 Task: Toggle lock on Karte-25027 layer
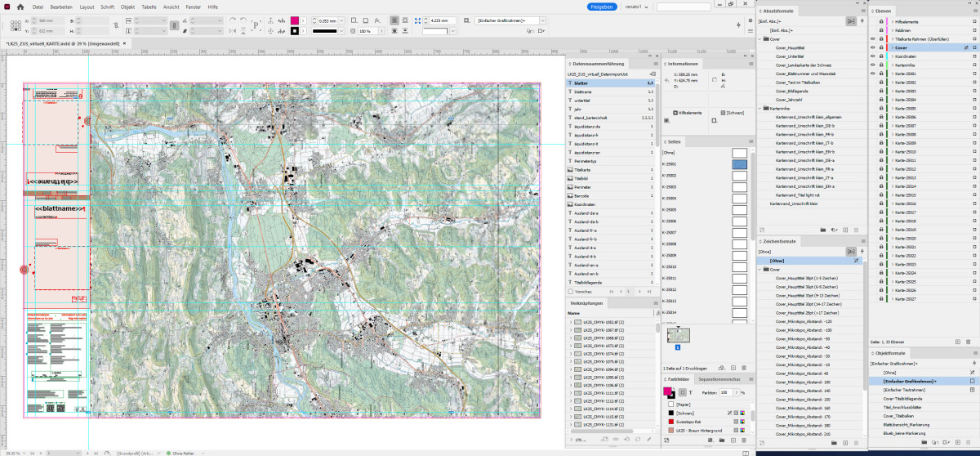(x=881, y=298)
